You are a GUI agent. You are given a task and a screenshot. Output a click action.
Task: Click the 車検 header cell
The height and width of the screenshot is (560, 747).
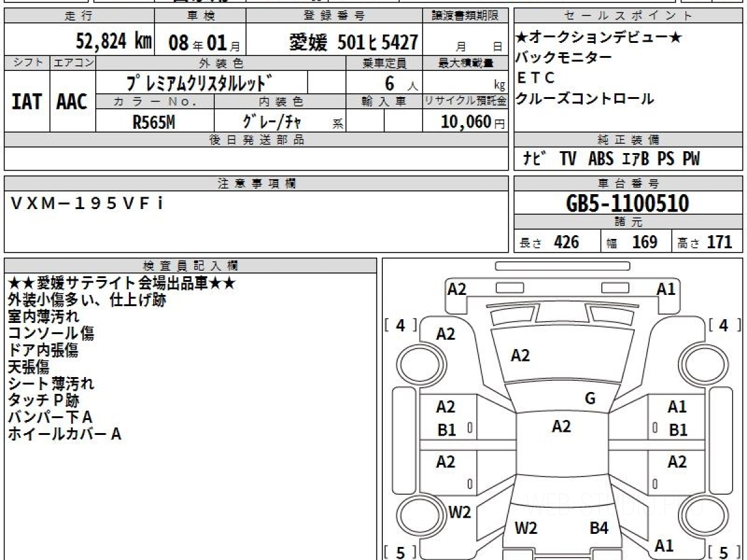click(199, 16)
